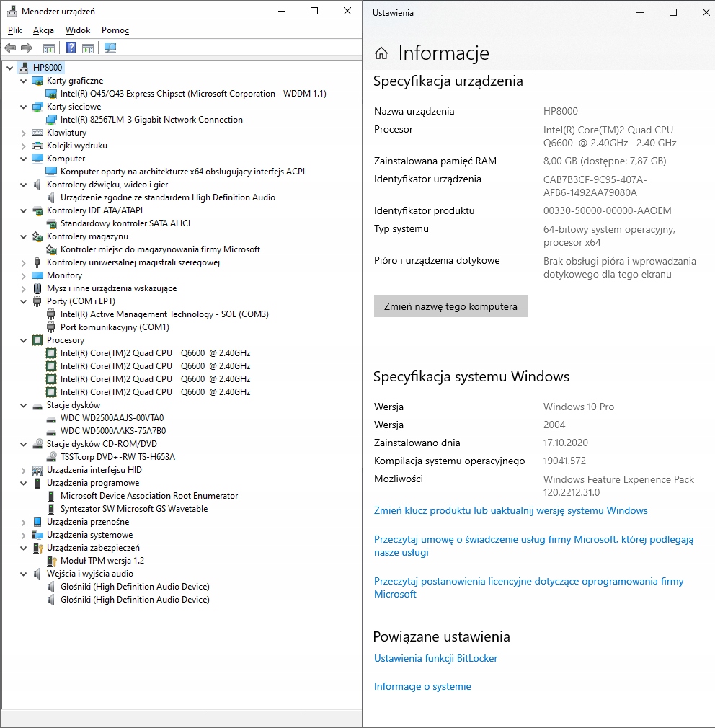Select the Intel Q45/Q43 Express Chipset device icon
The width and height of the screenshot is (715, 728).
[x=51, y=94]
